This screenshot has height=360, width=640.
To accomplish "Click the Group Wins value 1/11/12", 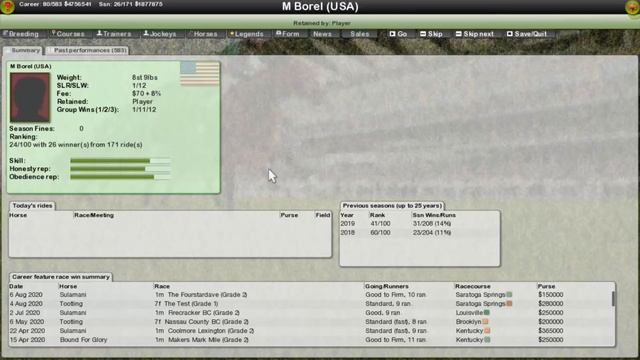I will coord(144,109).
